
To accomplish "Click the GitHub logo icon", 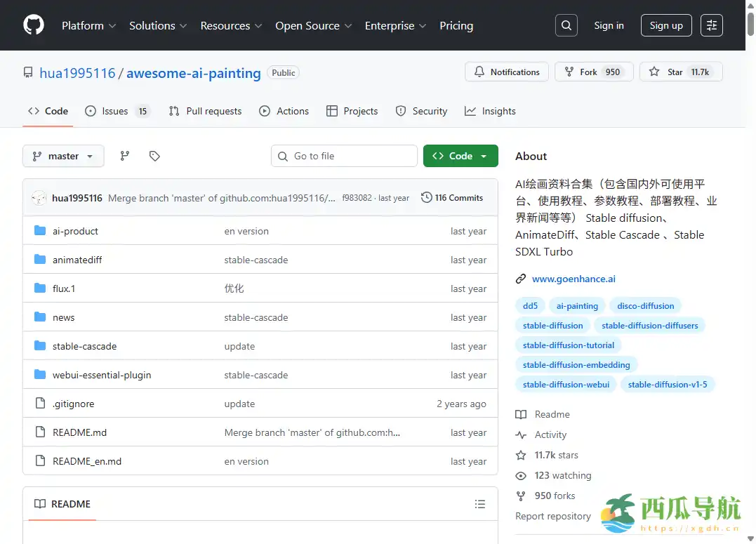I will (34, 25).
